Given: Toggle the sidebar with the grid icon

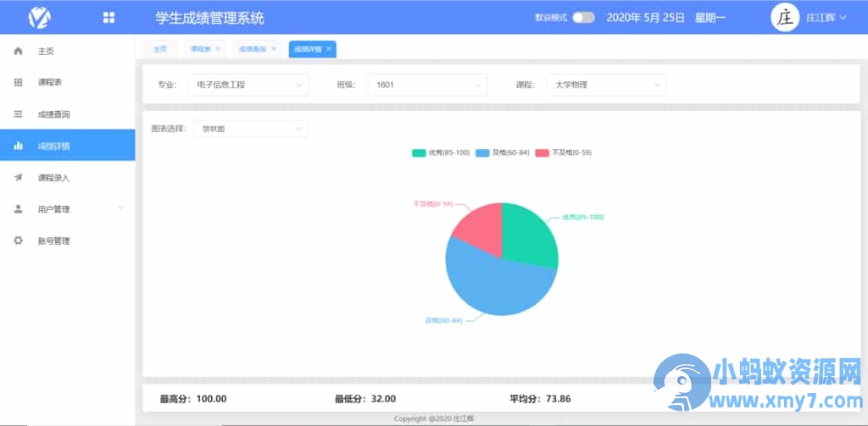Looking at the screenshot, I should coord(108,18).
